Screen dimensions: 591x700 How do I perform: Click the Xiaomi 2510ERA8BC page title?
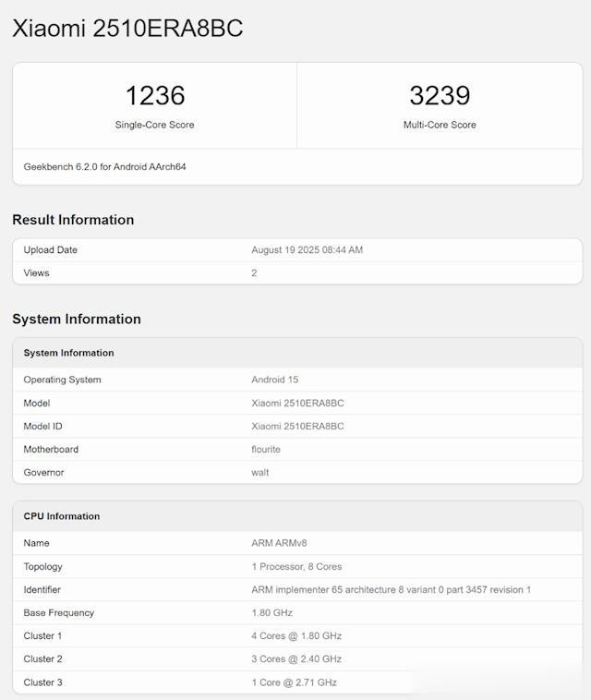click(x=127, y=29)
